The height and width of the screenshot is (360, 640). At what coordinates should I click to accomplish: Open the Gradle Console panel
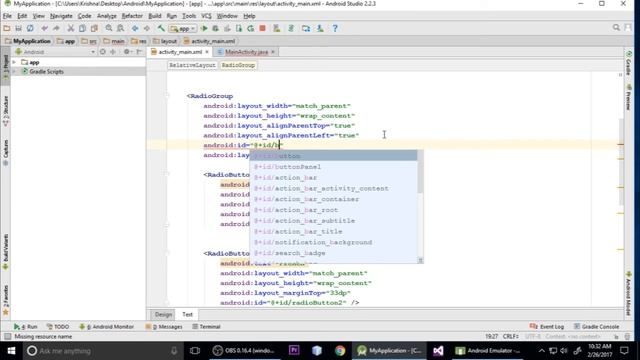596,327
